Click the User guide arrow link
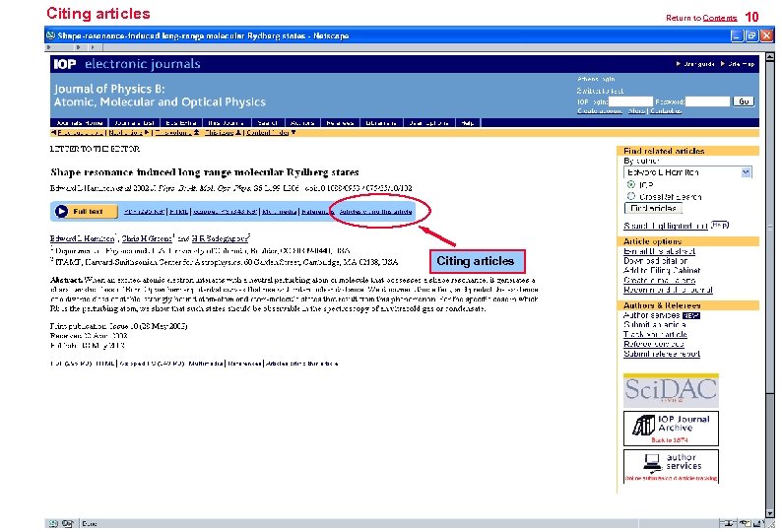The image size is (782, 532). click(x=695, y=64)
